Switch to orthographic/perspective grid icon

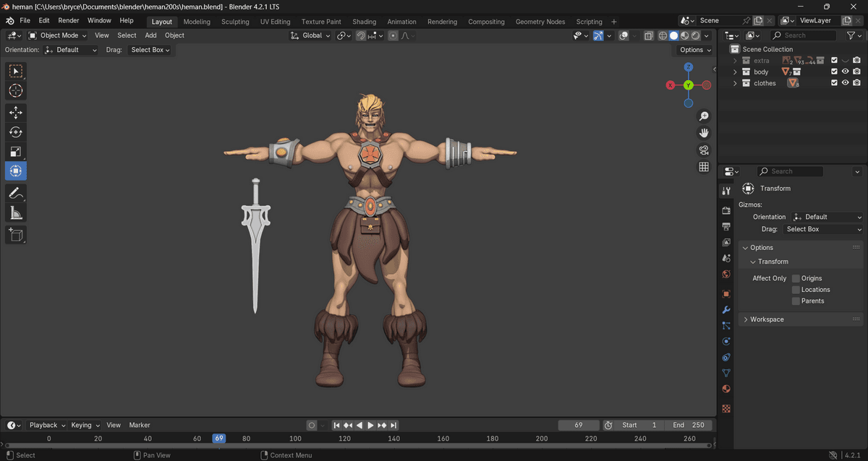(x=703, y=167)
